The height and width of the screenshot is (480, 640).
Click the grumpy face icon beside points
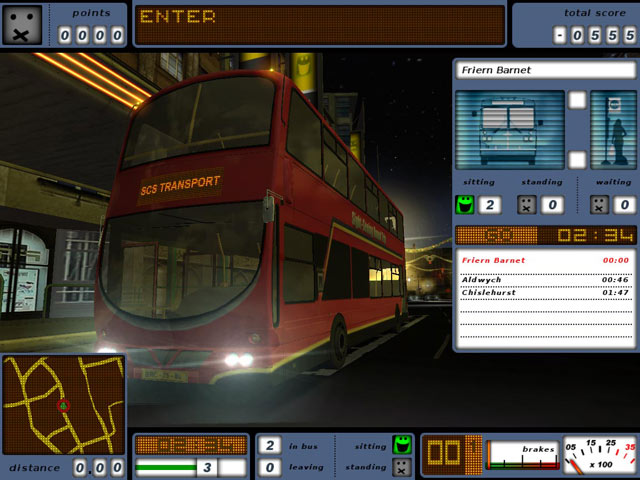24,24
